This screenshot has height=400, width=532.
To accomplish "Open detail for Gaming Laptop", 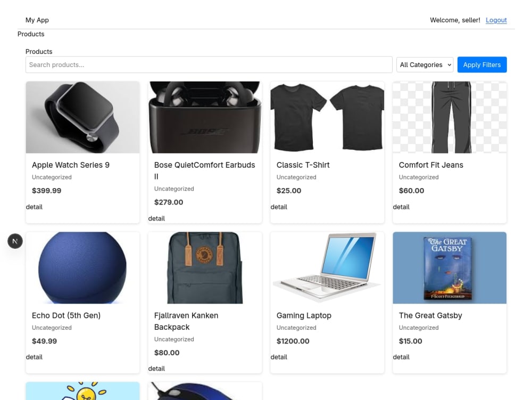I will click(279, 357).
